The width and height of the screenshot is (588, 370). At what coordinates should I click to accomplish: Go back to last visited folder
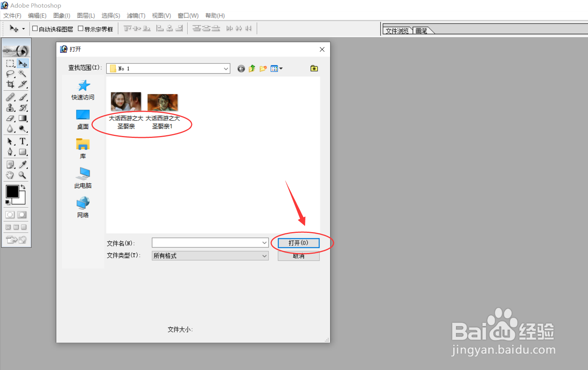point(241,68)
